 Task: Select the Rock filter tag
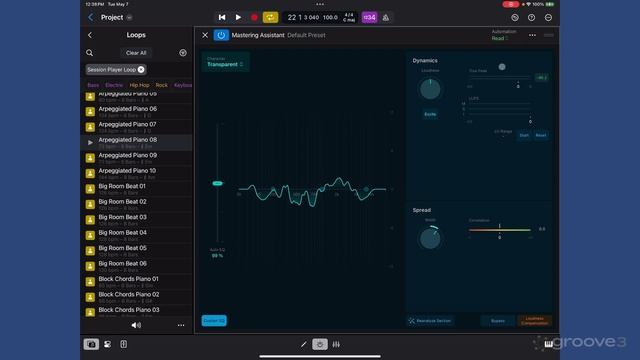162,85
